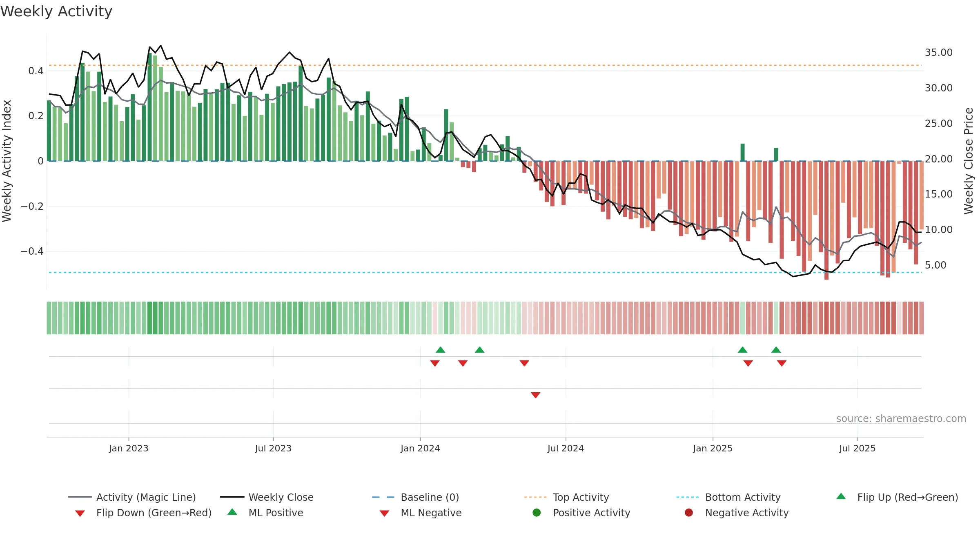Image resolution: width=980 pixels, height=551 pixels.
Task: Click the Jul 2025 x-axis label
Action: click(857, 449)
